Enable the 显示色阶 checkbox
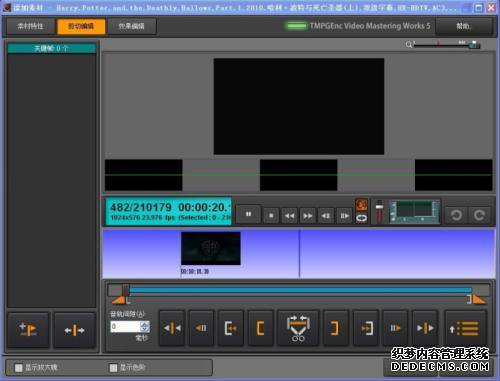This screenshot has width=500, height=381. coord(113,368)
